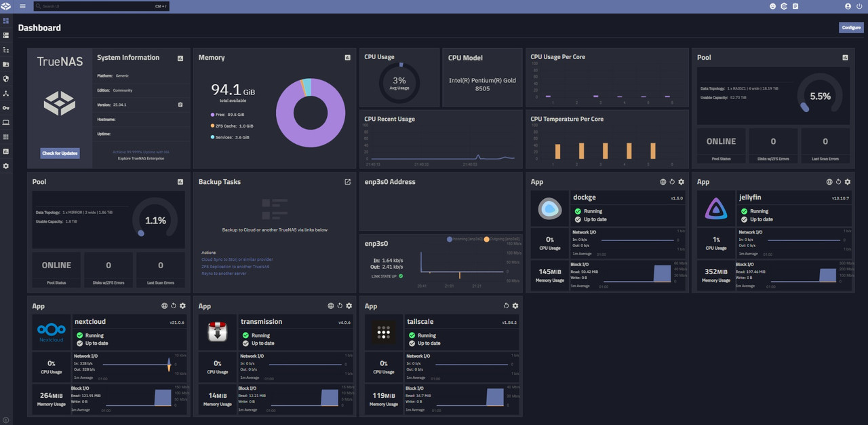Open transmission web portal globe icon

(x=331, y=306)
